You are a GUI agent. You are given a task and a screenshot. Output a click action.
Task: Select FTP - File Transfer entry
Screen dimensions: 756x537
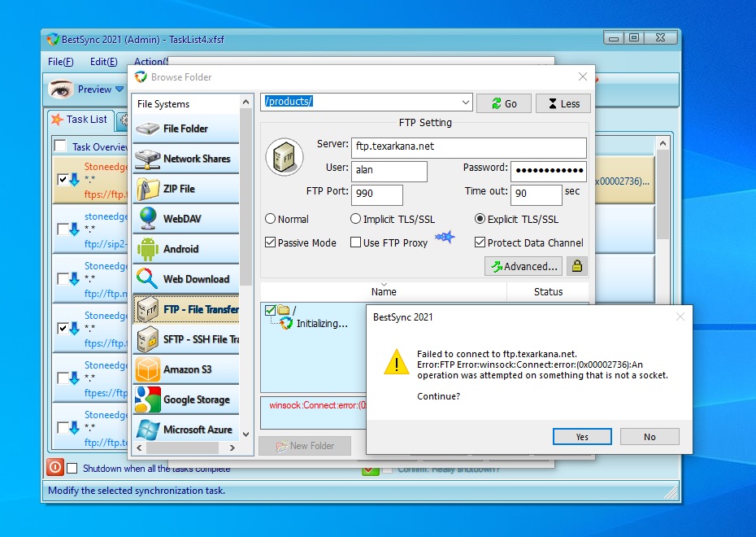[x=186, y=309]
